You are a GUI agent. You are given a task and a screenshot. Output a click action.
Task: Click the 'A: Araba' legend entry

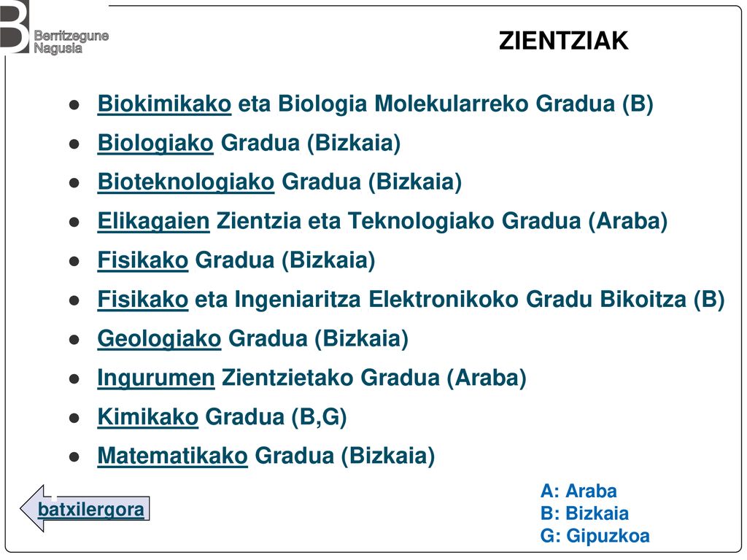[x=578, y=491]
